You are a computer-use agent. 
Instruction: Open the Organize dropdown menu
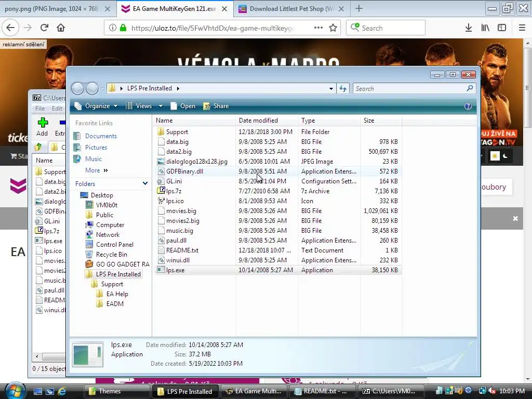pyautogui.click(x=96, y=106)
